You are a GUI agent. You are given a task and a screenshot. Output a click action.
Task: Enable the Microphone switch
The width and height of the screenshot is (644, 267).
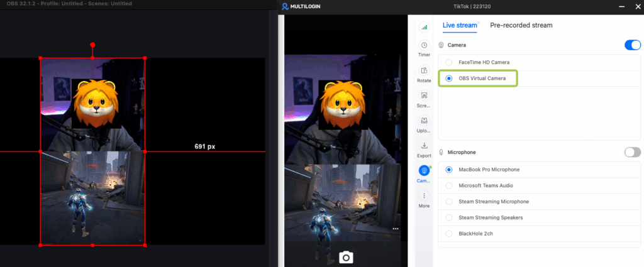click(x=633, y=152)
